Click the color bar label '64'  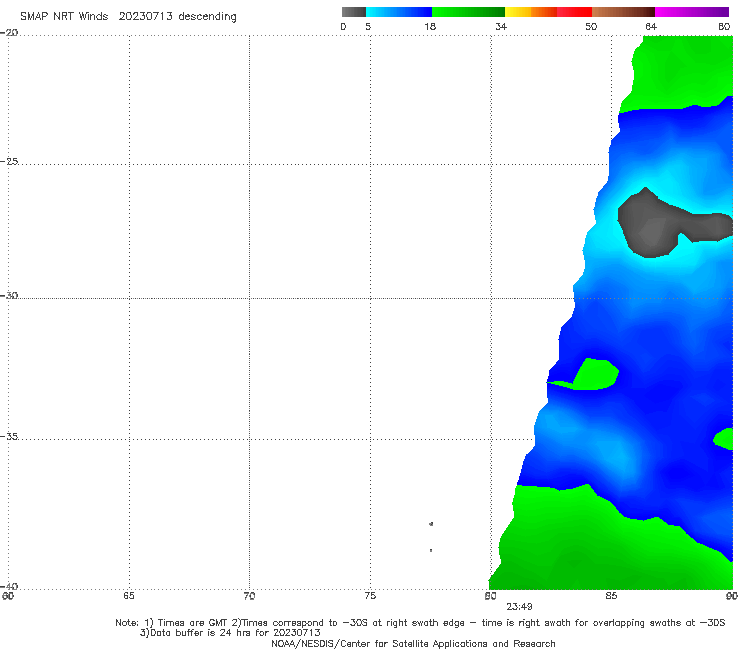651,26
